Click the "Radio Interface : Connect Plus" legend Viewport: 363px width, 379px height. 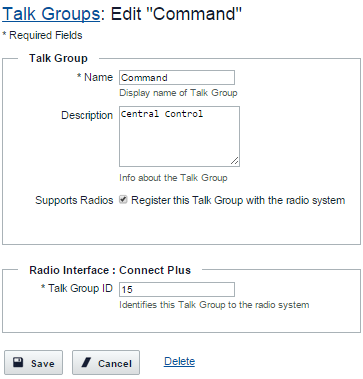(110, 270)
